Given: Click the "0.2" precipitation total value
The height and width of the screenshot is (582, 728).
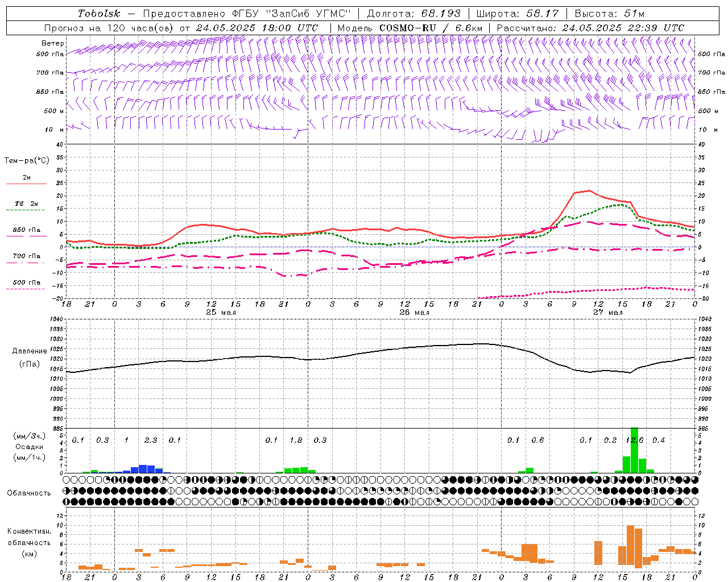Looking at the screenshot, I should [x=610, y=440].
